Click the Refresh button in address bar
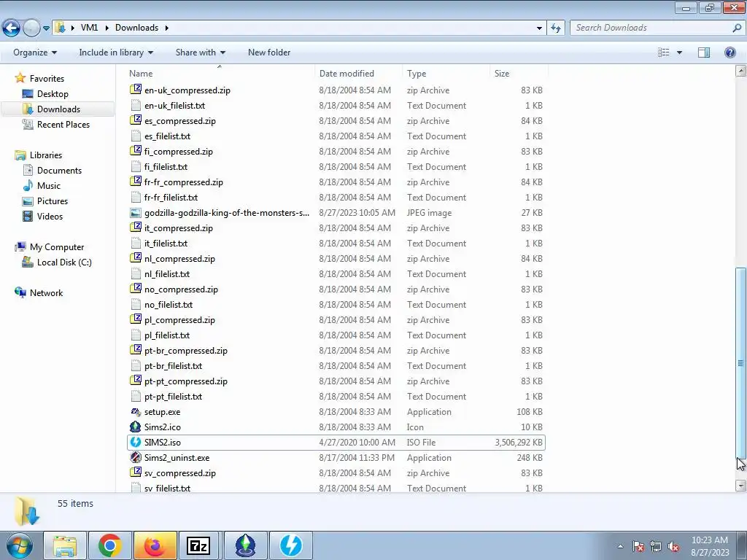This screenshot has width=747, height=560. tap(555, 28)
